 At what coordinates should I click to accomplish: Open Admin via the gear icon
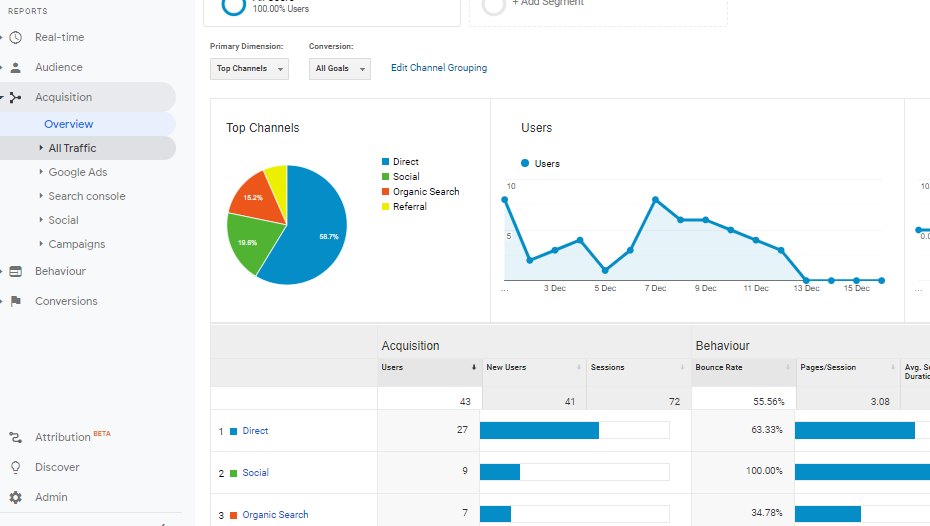[15, 497]
